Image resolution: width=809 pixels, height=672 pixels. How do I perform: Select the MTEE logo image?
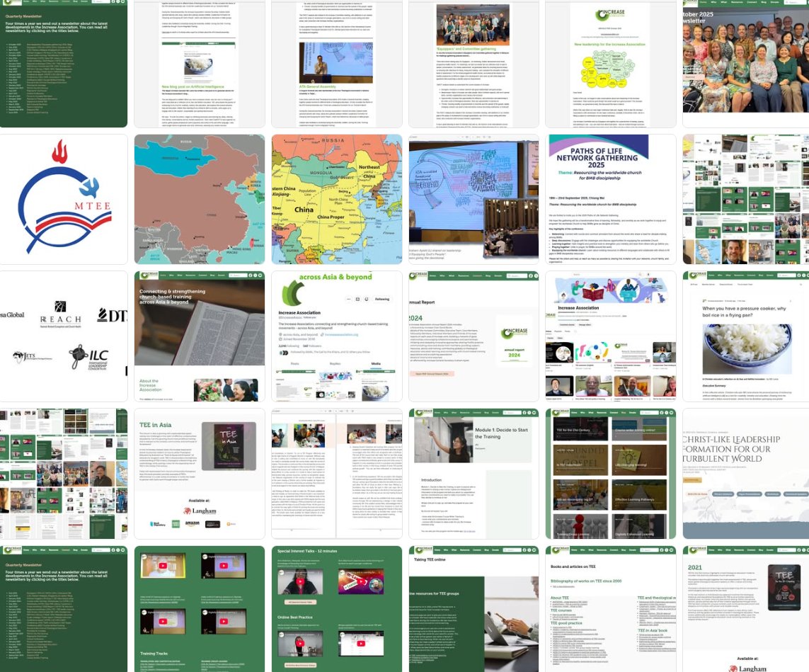[x=64, y=199]
